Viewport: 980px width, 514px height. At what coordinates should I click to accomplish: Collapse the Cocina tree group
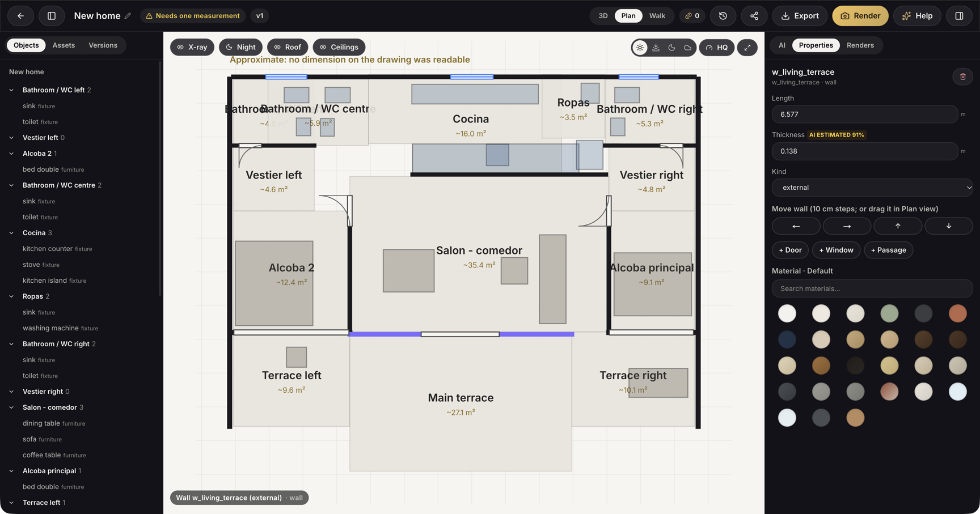pos(11,233)
